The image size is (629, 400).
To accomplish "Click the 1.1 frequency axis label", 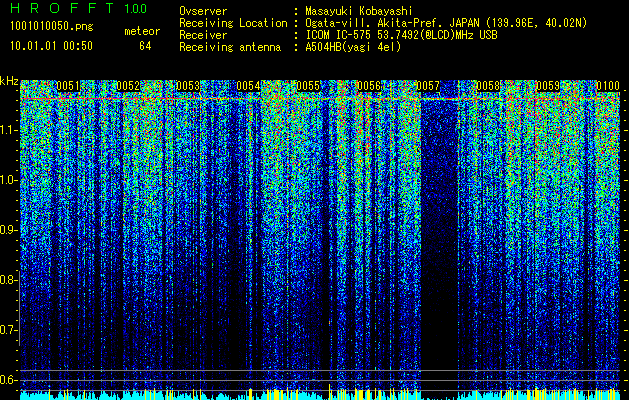I will 8,130.
